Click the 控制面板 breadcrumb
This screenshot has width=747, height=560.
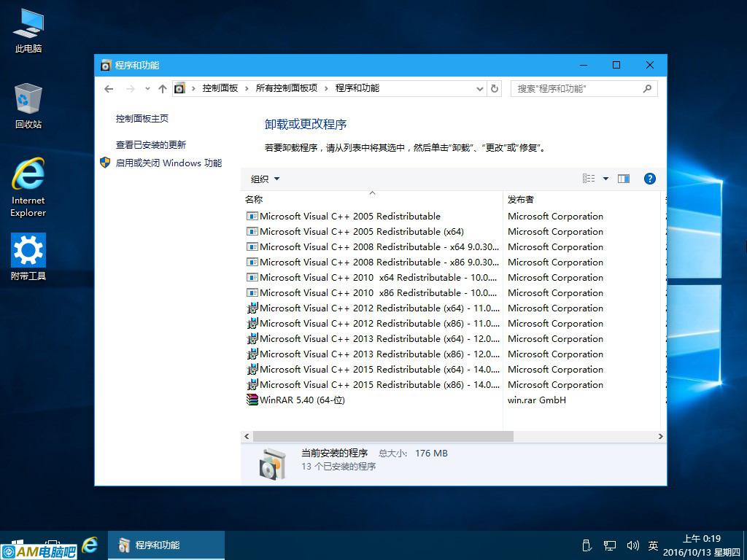[220, 88]
